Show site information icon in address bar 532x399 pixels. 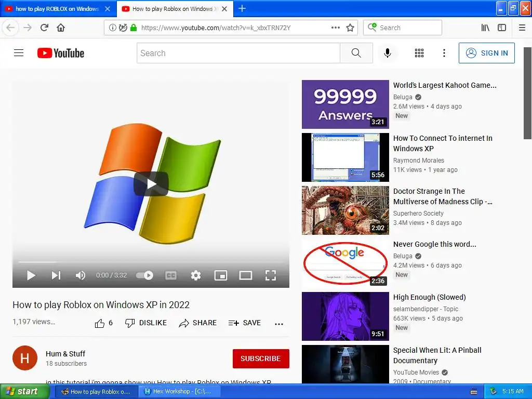click(x=112, y=28)
